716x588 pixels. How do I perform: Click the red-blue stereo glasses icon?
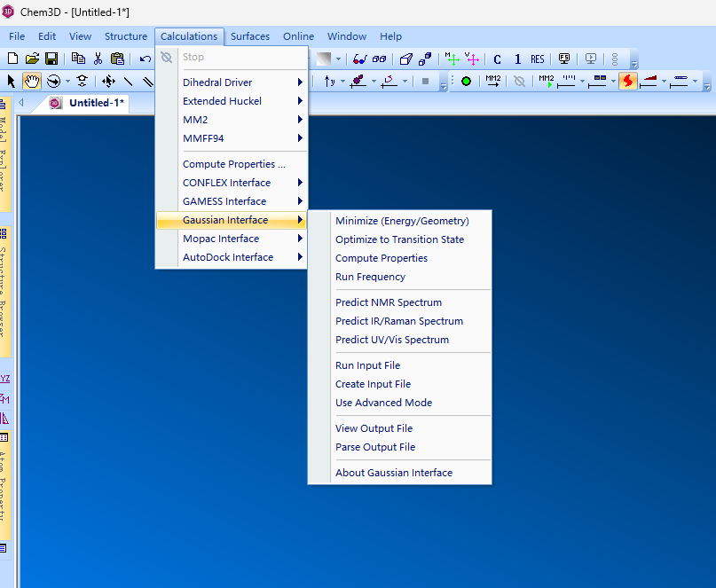tap(360, 59)
